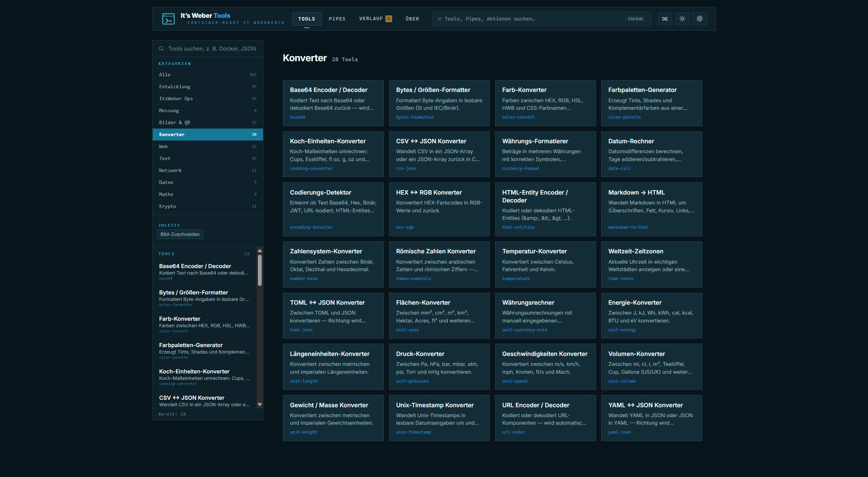868x477 pixels.
Task: Open Base64 Encoder / Decoder in sidebar list
Action: pos(205,272)
